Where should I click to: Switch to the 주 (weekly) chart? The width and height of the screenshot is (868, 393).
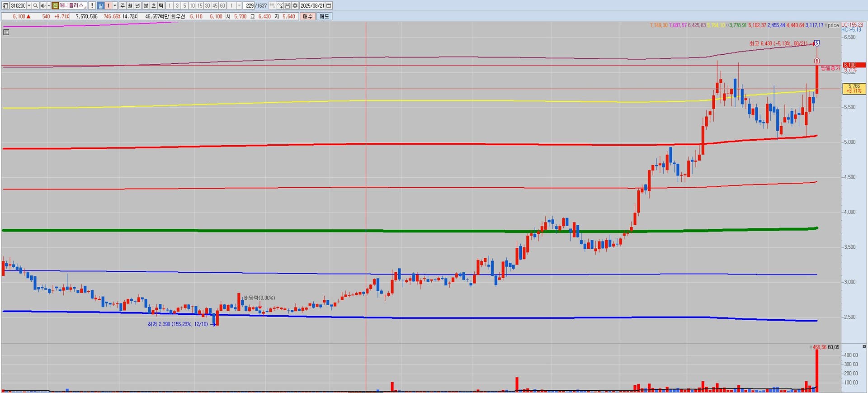point(123,5)
